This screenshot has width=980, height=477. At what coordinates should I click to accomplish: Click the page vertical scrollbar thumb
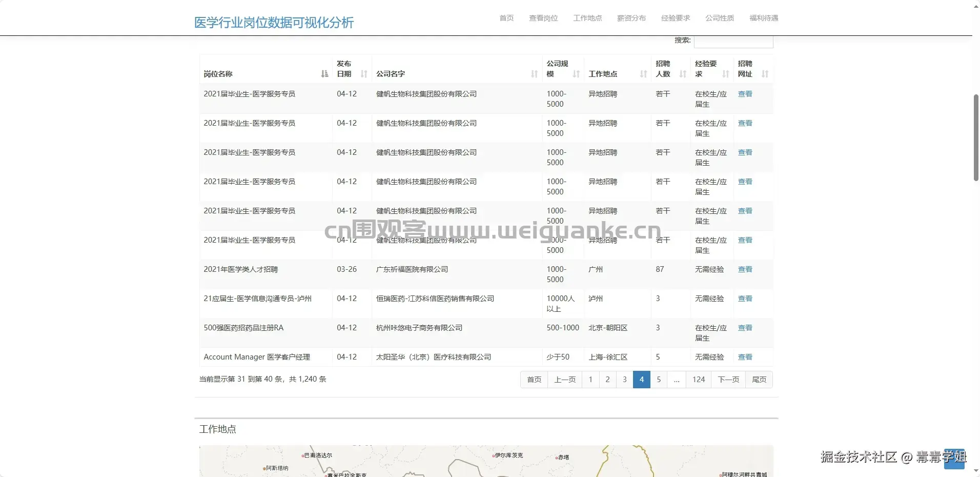(x=976, y=137)
